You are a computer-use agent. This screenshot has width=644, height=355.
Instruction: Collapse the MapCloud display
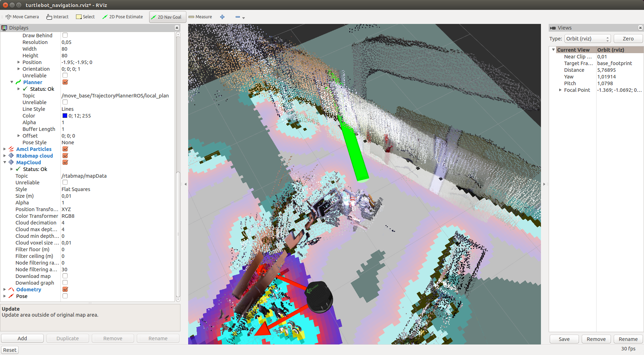[x=5, y=163]
